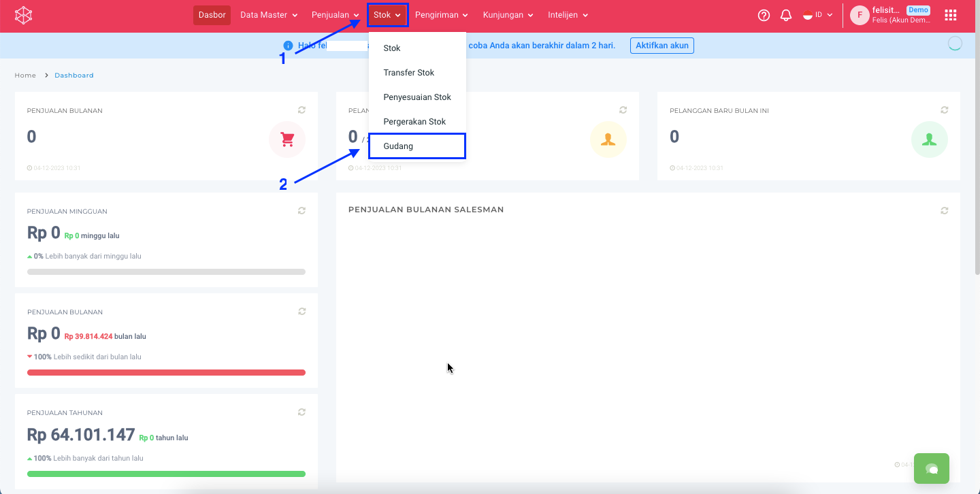Screen dimensions: 980x494
Task: Go to the Dasbor page
Action: coord(212,15)
